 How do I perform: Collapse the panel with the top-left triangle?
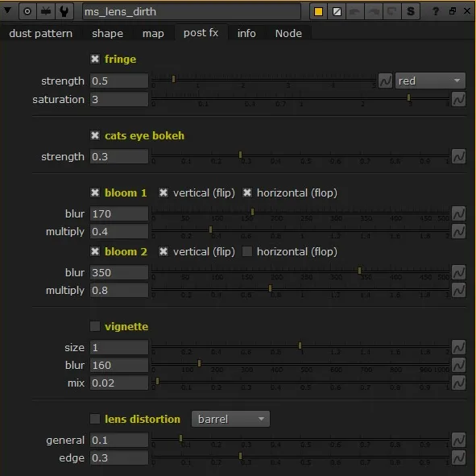coord(7,11)
